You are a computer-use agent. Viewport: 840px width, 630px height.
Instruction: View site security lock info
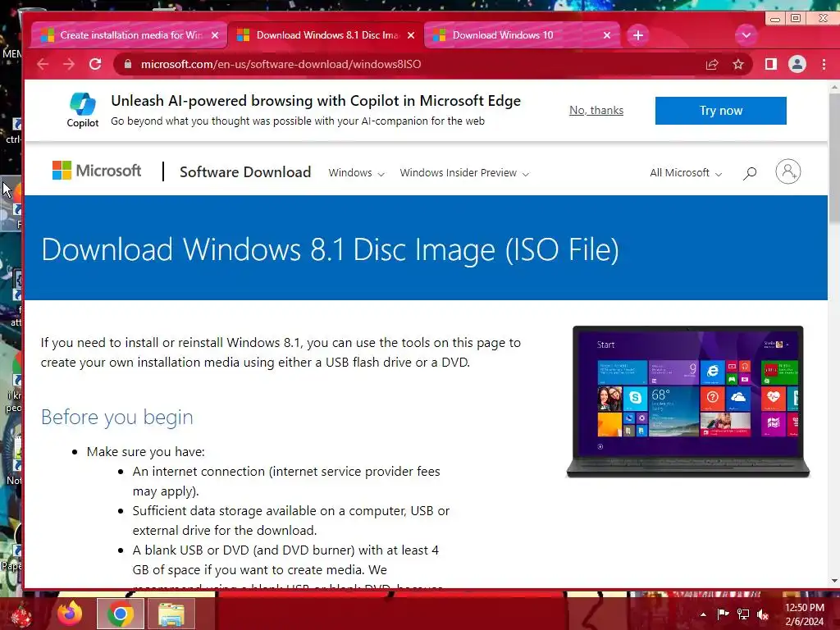127,64
